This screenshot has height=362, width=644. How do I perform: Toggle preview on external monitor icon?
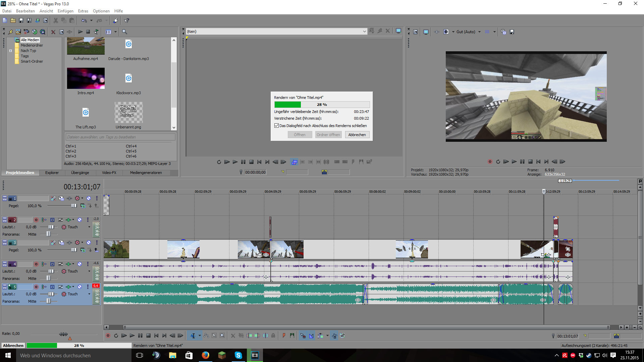coord(426,32)
